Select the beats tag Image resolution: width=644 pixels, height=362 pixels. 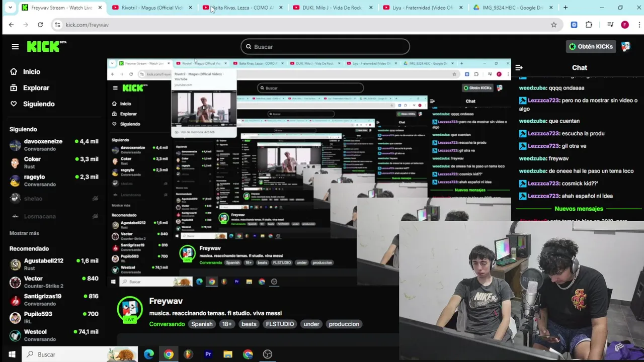(x=249, y=324)
